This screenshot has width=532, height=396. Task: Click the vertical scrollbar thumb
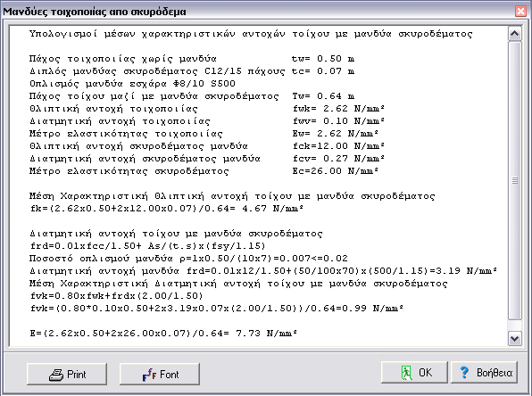coord(515,180)
